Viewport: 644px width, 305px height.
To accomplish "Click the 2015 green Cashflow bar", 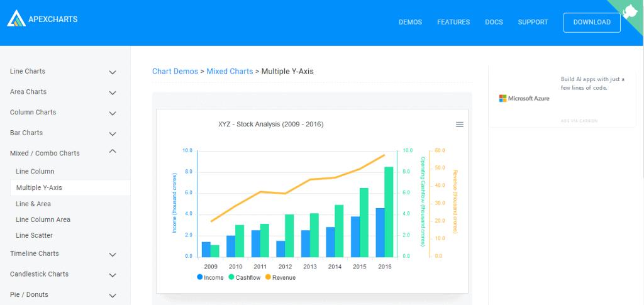I will [364, 223].
